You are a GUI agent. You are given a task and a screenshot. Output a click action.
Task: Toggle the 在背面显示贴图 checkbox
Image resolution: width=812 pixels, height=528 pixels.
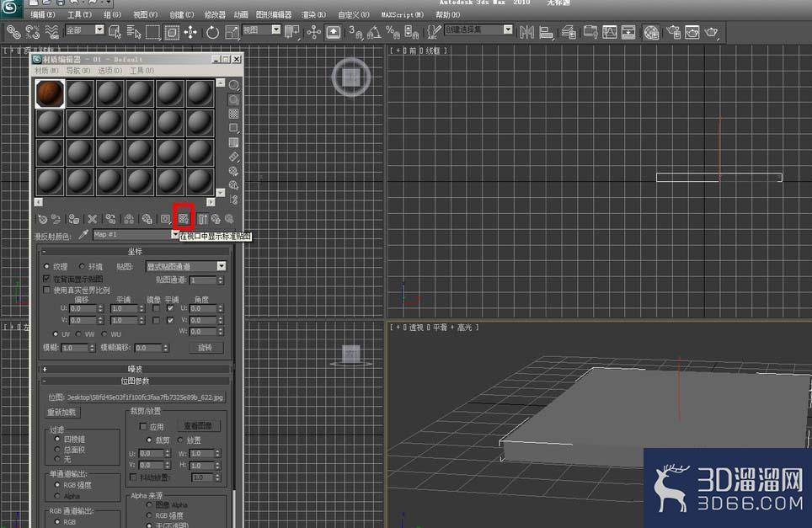[x=47, y=279]
